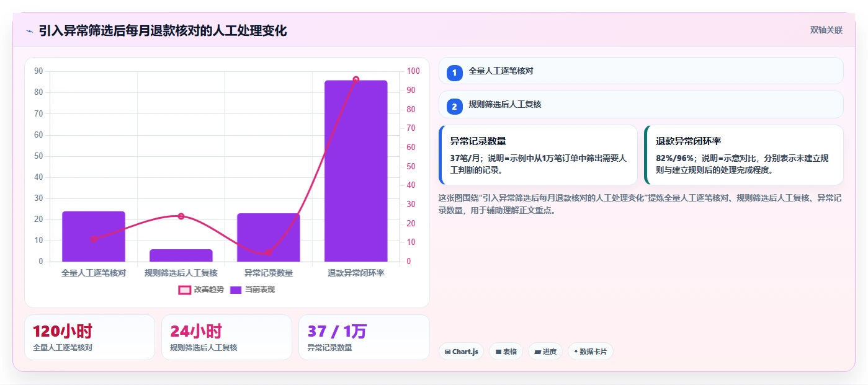Click the x-axis label 规则筛选后人工复核

[x=181, y=273]
